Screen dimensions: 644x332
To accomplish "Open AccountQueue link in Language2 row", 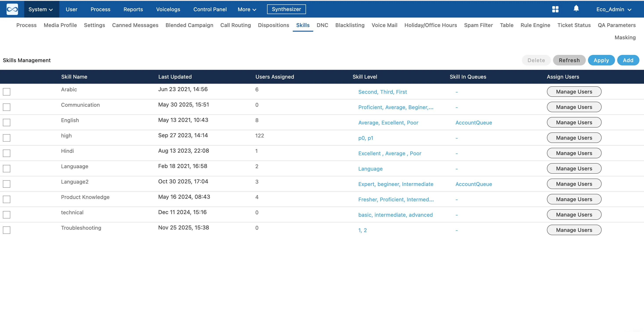I will click(x=474, y=184).
